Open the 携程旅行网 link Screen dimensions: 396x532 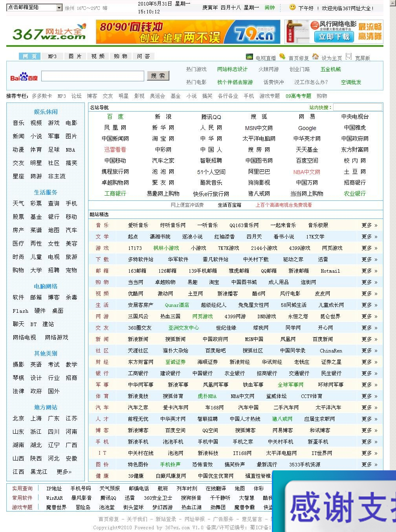(x=115, y=172)
